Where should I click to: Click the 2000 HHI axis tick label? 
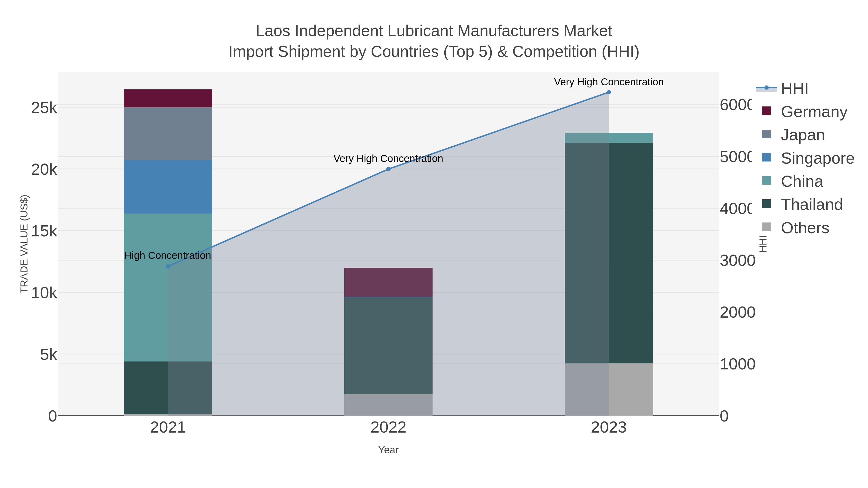[x=738, y=313]
